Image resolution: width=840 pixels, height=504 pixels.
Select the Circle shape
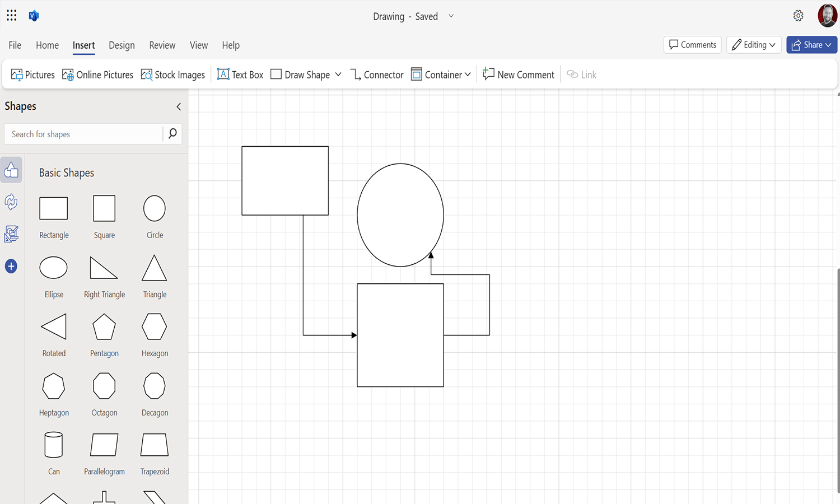click(x=154, y=208)
